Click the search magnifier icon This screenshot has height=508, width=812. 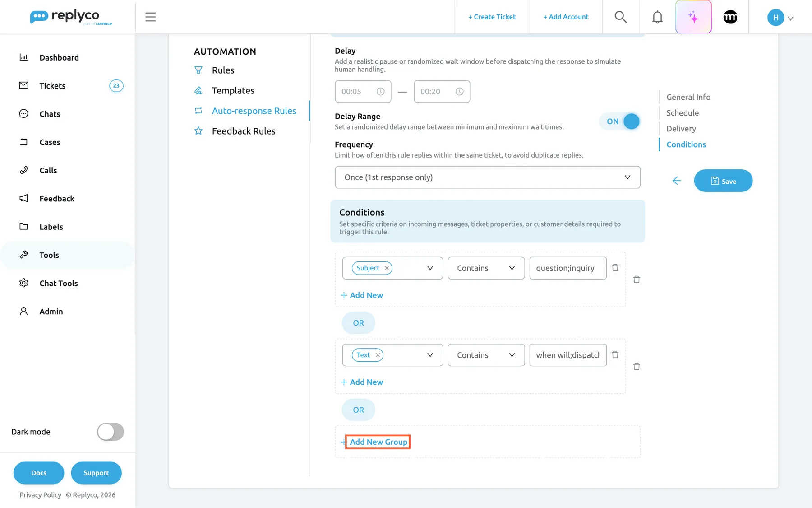tap(621, 17)
